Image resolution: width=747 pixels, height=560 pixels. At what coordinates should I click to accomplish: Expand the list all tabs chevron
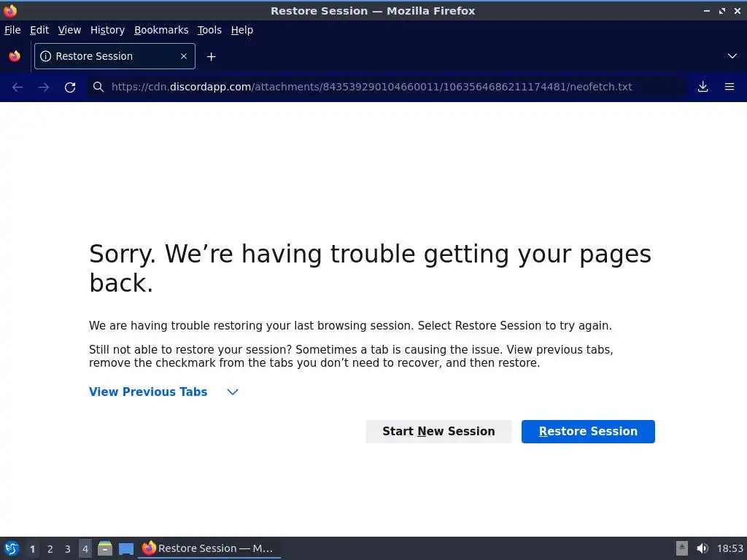pyautogui.click(x=732, y=56)
